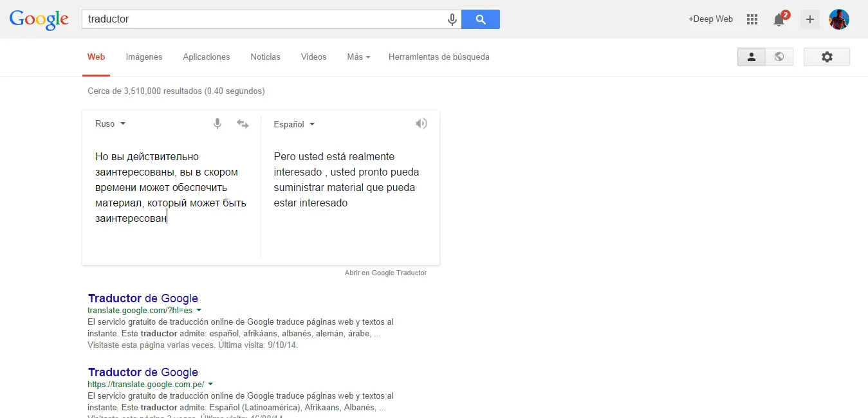Screen dimensions: 868x418
Task: Open the Google apps grid
Action: [752, 19]
